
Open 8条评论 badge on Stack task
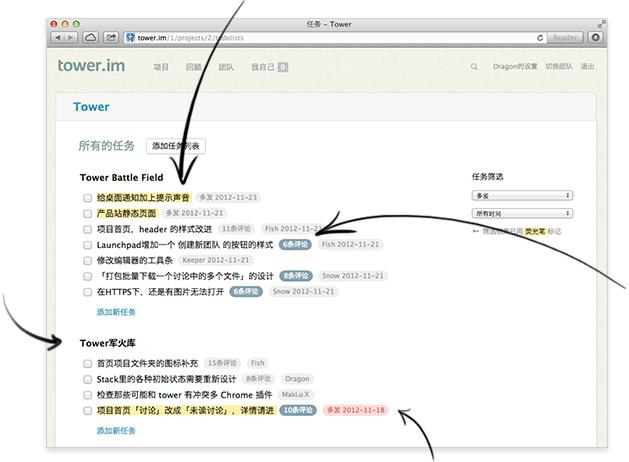pos(258,379)
